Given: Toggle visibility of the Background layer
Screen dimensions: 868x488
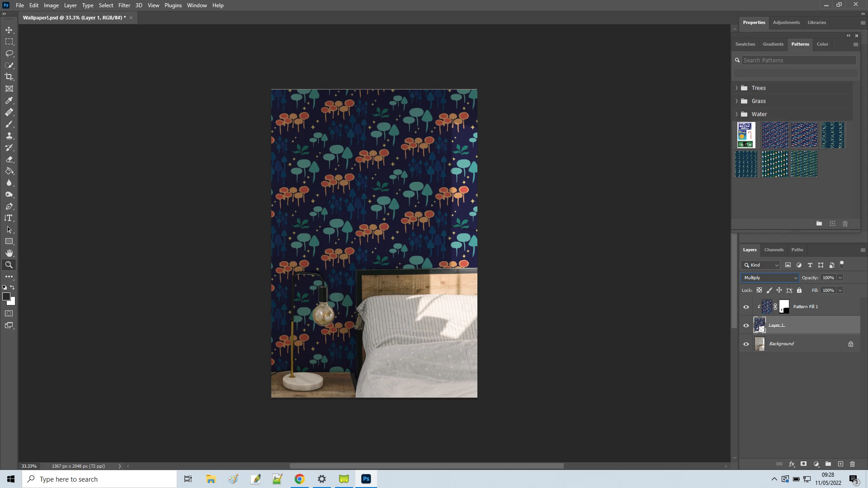Looking at the screenshot, I should pos(746,344).
